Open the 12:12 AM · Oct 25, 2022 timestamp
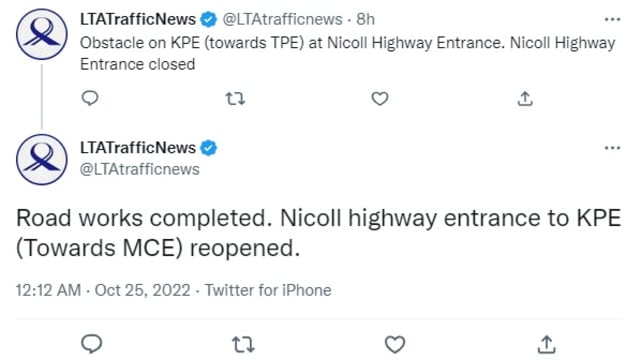Image resolution: width=640 pixels, height=360 pixels. 103,290
